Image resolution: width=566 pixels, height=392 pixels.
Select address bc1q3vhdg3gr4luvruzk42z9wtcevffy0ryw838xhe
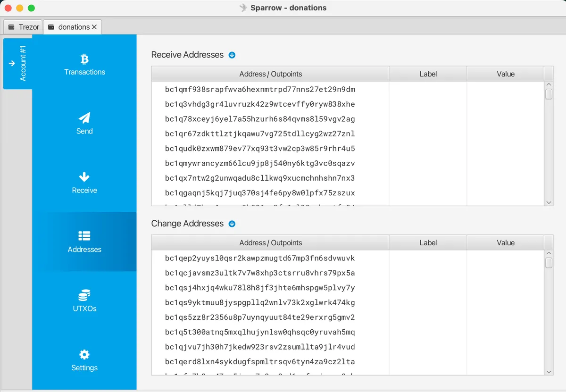[x=260, y=104]
